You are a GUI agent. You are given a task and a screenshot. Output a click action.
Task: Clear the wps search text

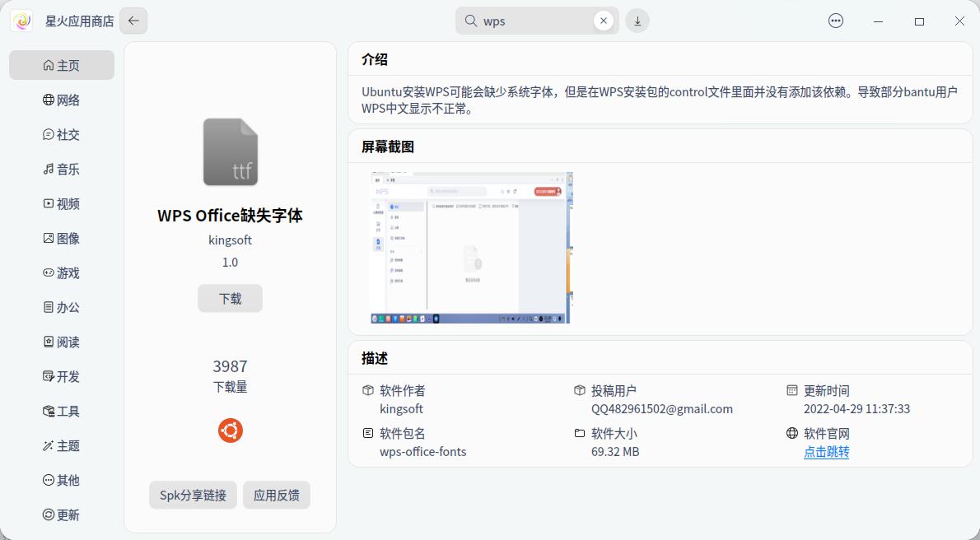pyautogui.click(x=604, y=20)
